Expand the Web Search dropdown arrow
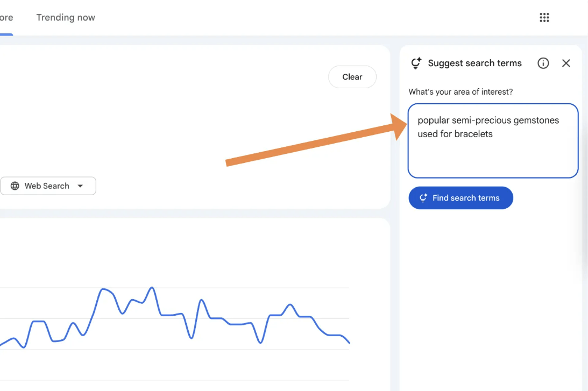 [80, 186]
